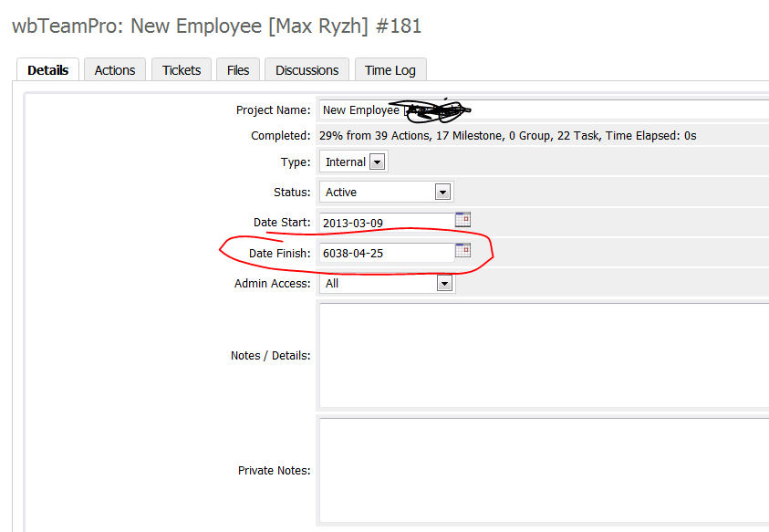Select the Files tab

click(x=238, y=70)
